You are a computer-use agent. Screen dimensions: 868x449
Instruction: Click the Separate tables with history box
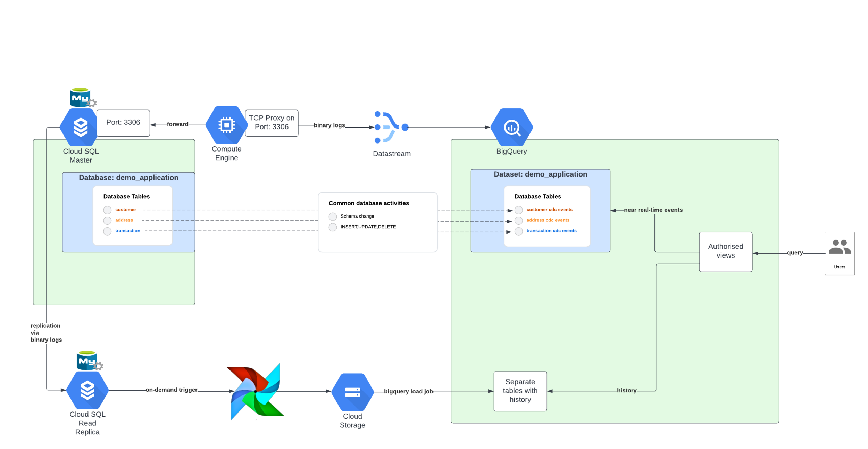pyautogui.click(x=520, y=391)
